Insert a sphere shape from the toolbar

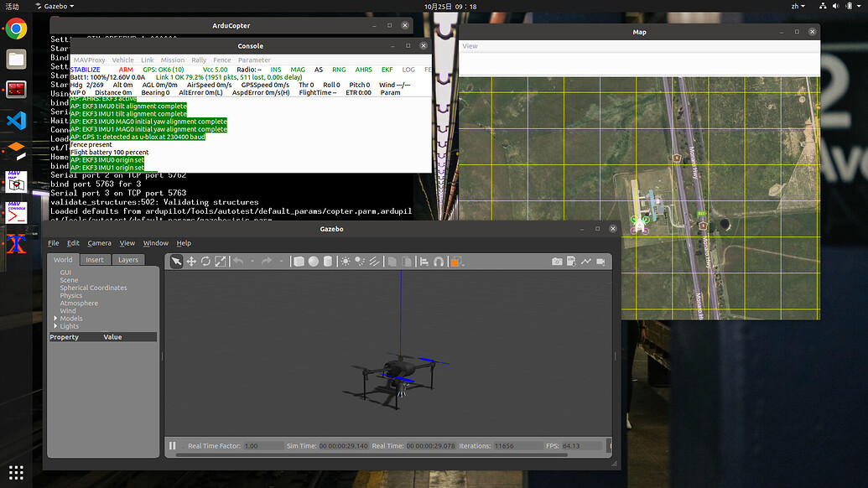(313, 262)
